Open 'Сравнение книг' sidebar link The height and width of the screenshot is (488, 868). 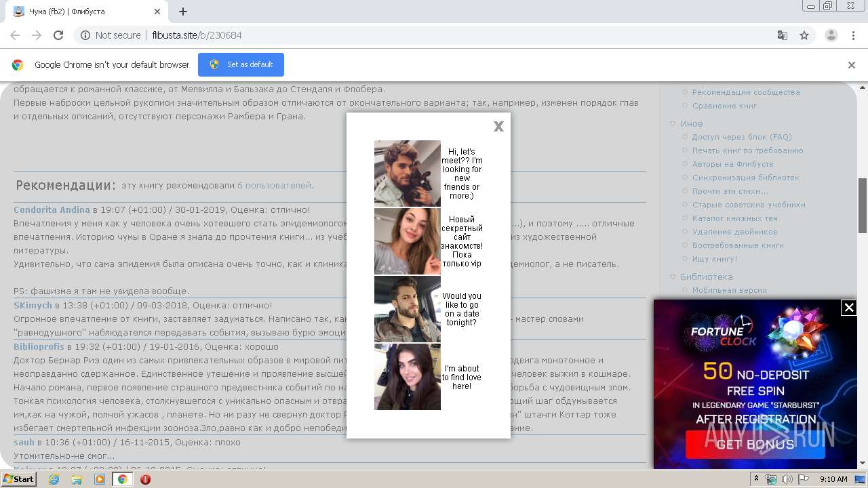[724, 106]
